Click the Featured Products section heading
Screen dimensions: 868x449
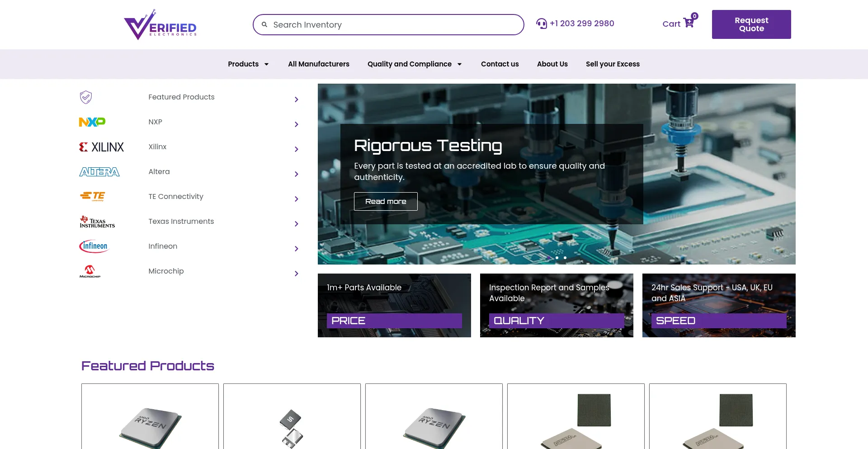coord(148,366)
